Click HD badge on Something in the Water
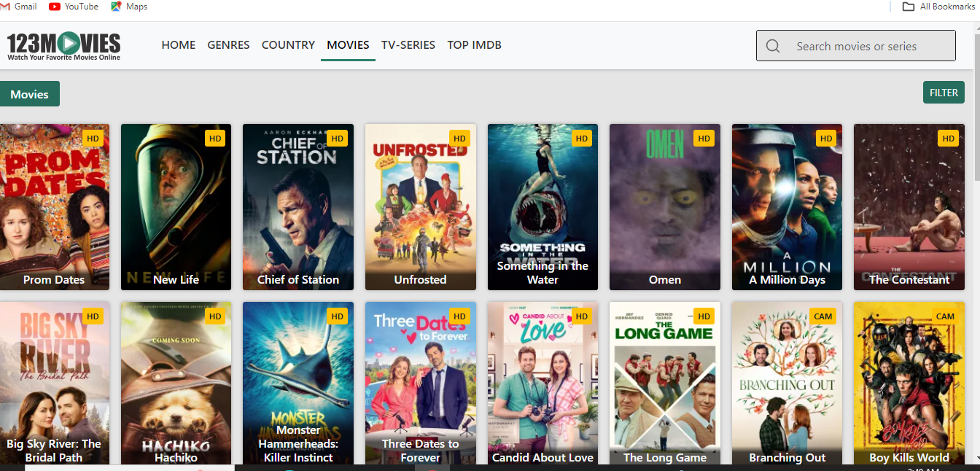The height and width of the screenshot is (471, 980). pyautogui.click(x=581, y=139)
